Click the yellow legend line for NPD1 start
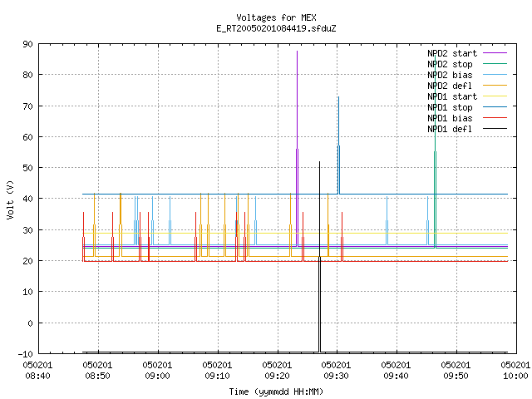Image resolution: width=532 pixels, height=399 pixels. (x=495, y=96)
